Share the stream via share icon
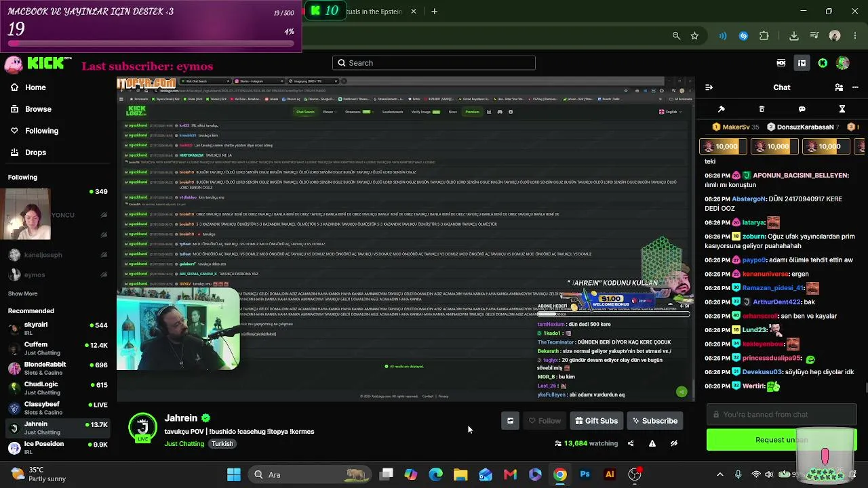Image resolution: width=868 pixels, height=488 pixels. click(x=631, y=443)
